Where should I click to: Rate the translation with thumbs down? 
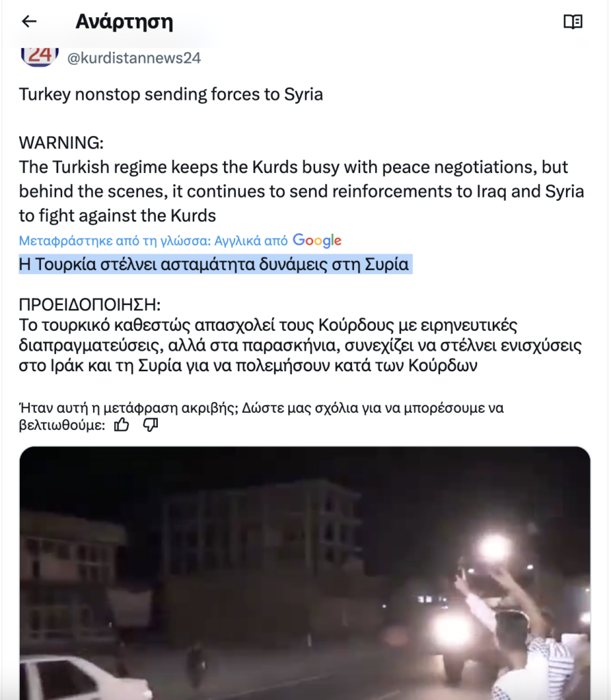[150, 425]
